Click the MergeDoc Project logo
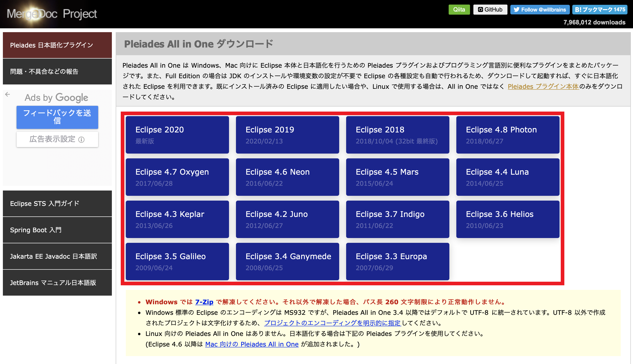 click(52, 14)
